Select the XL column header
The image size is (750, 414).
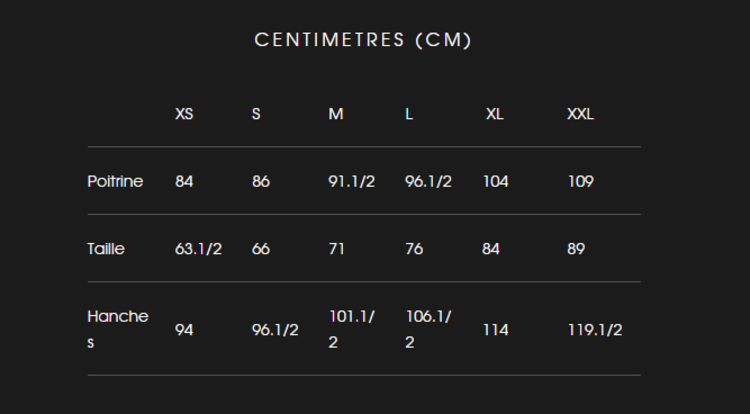(494, 114)
